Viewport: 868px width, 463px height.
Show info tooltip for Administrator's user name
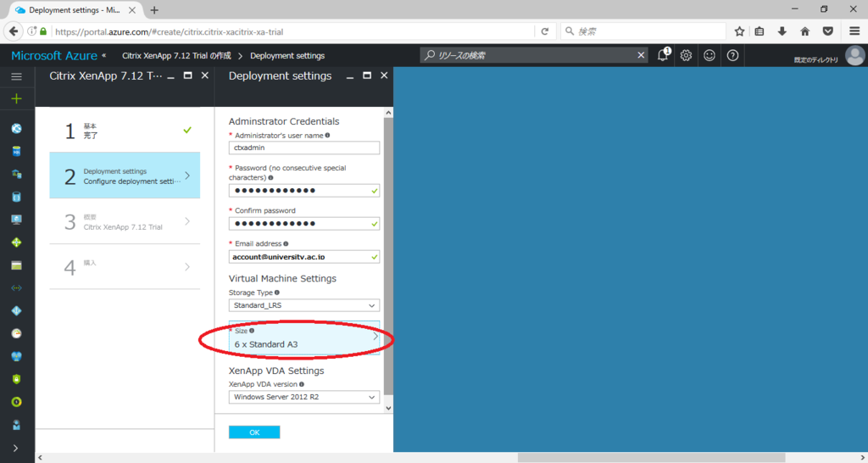pyautogui.click(x=327, y=135)
